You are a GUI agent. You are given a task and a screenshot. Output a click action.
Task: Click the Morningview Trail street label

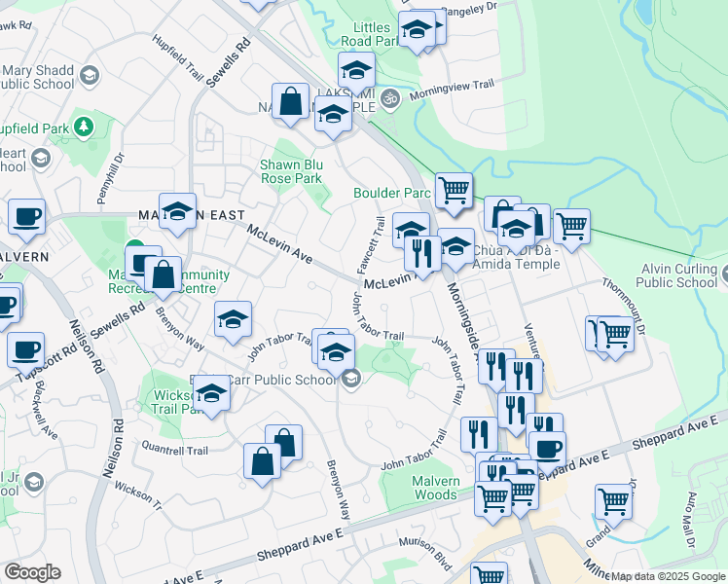pos(453,90)
